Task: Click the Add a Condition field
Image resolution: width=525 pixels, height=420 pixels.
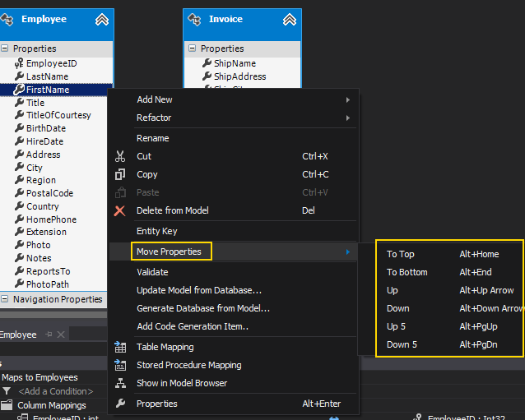Action: click(56, 391)
